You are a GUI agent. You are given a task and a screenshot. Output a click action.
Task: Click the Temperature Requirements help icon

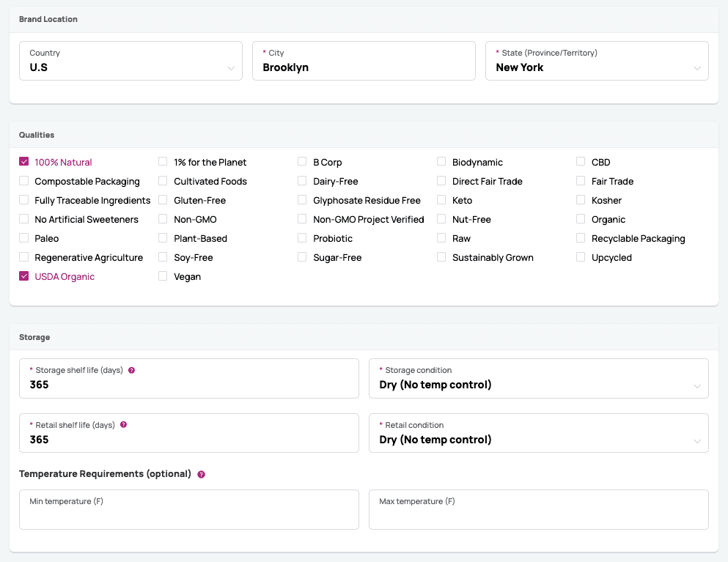pos(201,474)
